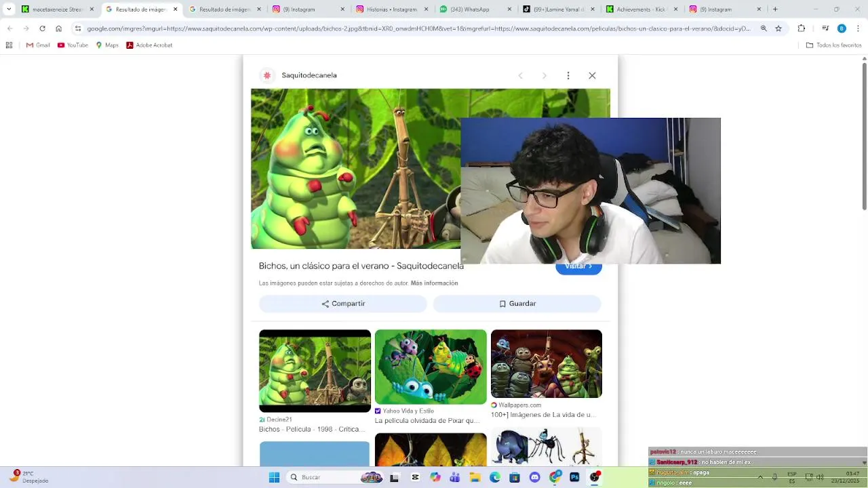Open the apps grid in bookmarks bar
Screen dimensions: 868x488
coord(9,45)
